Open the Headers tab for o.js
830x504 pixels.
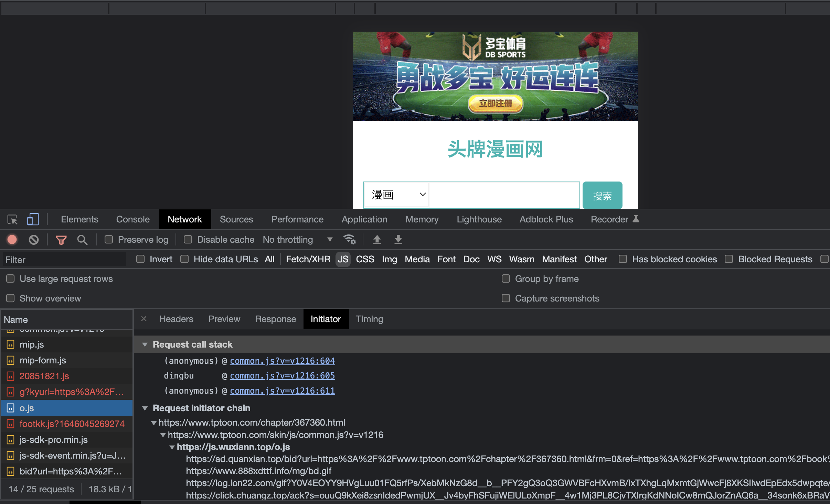point(176,319)
